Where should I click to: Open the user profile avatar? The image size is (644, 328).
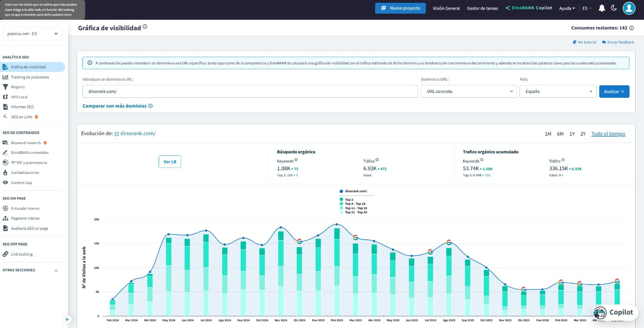pyautogui.click(x=629, y=8)
